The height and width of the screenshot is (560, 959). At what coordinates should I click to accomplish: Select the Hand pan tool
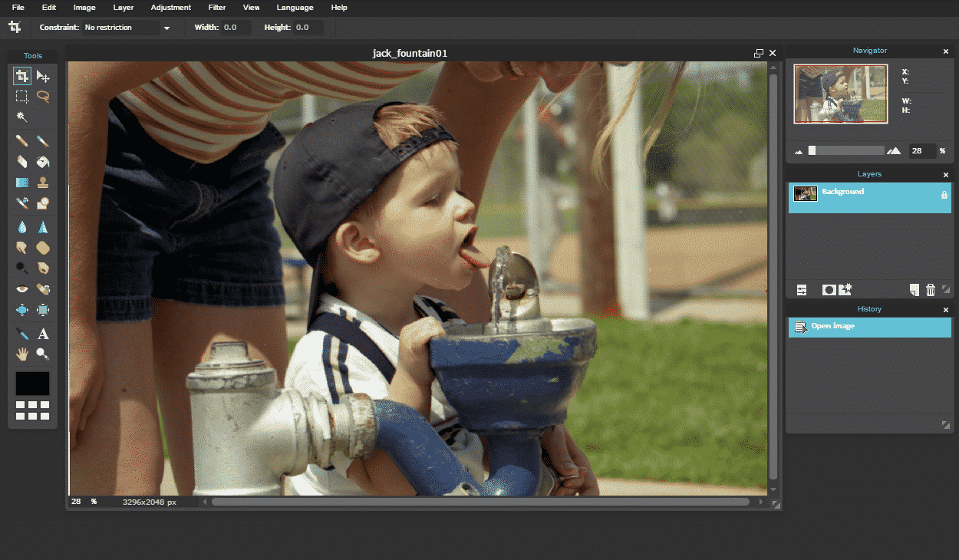pos(22,354)
